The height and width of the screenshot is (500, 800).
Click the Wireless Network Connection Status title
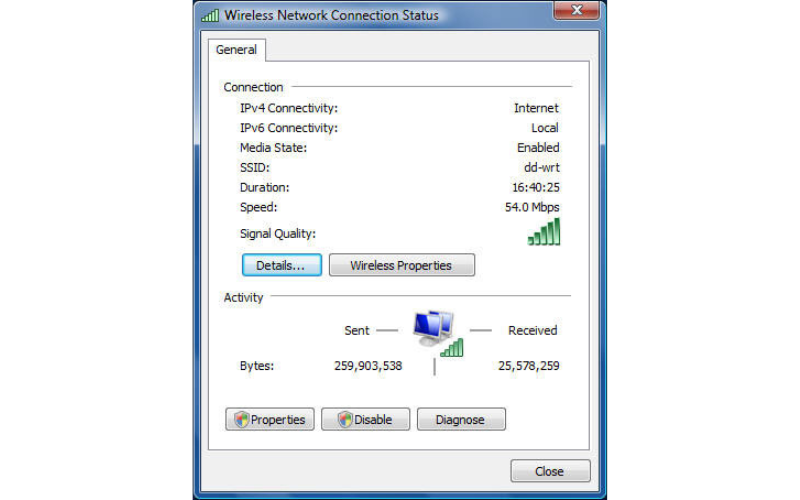pyautogui.click(x=332, y=15)
